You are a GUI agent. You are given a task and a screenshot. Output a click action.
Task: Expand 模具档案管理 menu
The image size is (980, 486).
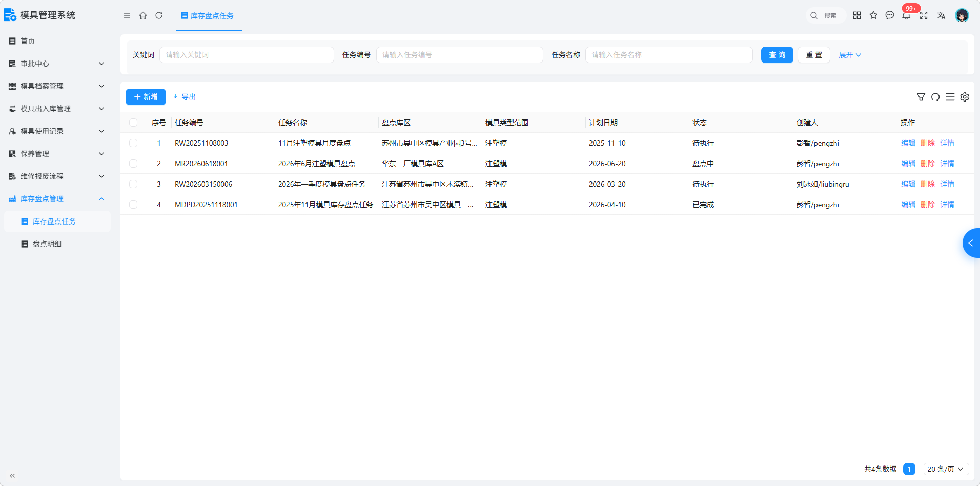pos(57,86)
